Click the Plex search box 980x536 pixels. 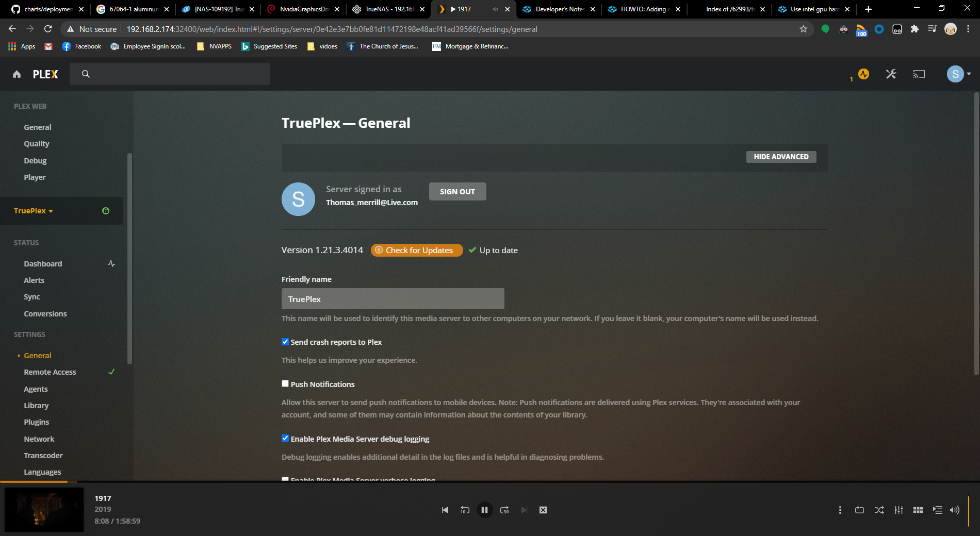pyautogui.click(x=170, y=74)
